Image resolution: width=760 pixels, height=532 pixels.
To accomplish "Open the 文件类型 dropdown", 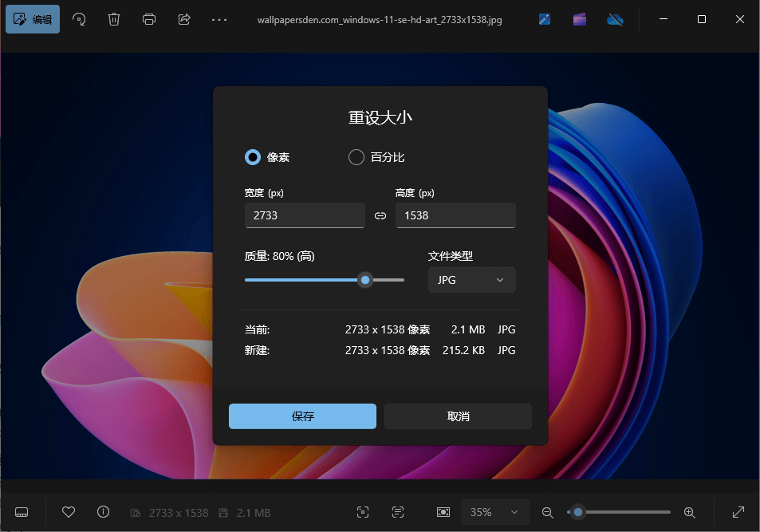I will pyautogui.click(x=471, y=280).
